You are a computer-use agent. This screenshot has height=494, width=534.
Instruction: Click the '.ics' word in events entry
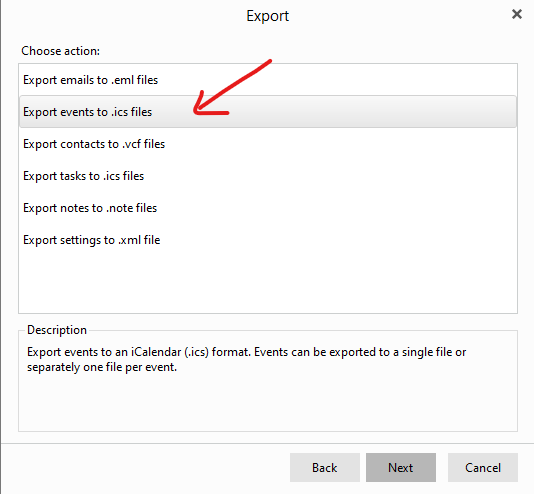pos(119,112)
